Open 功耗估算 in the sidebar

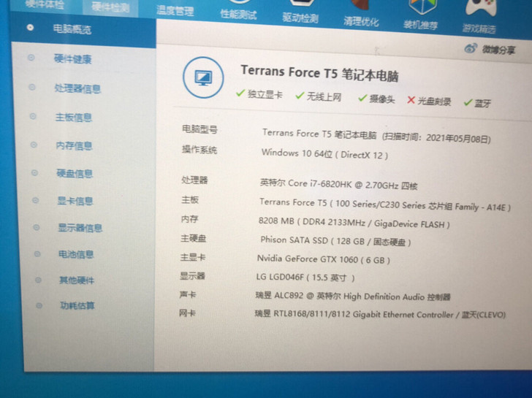[x=77, y=305]
